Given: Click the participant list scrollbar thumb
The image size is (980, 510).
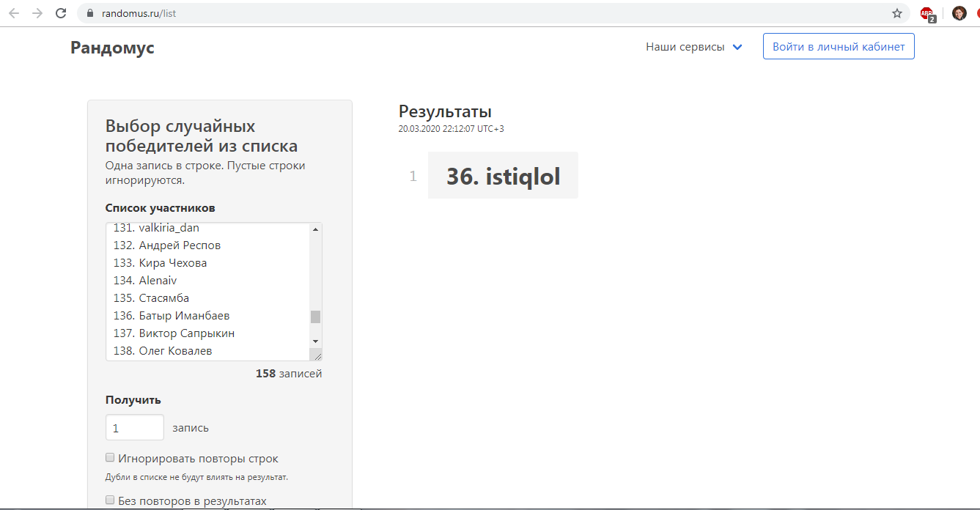Looking at the screenshot, I should (316, 317).
